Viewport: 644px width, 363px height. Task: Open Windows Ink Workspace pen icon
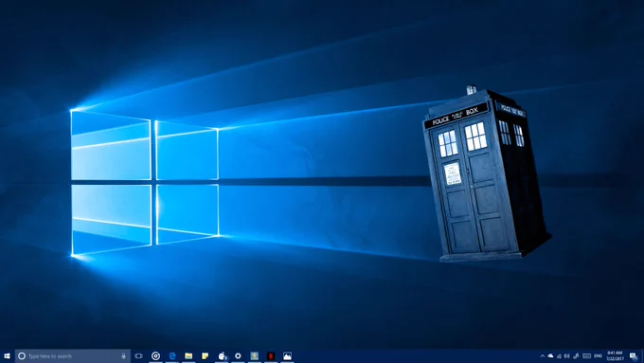[x=576, y=356]
